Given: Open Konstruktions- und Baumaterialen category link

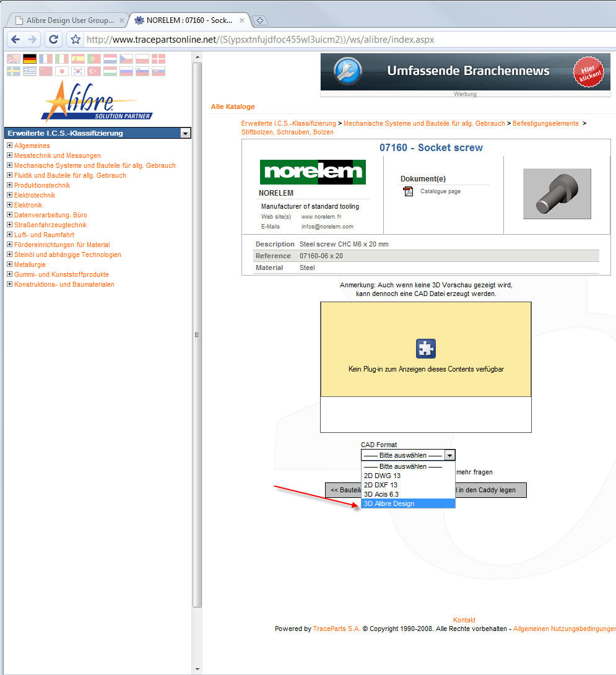Looking at the screenshot, I should click(64, 284).
